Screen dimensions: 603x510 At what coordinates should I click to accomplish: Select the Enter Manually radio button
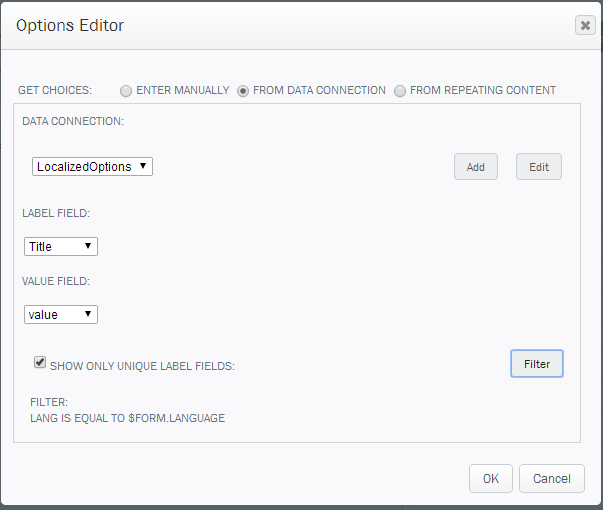click(126, 90)
